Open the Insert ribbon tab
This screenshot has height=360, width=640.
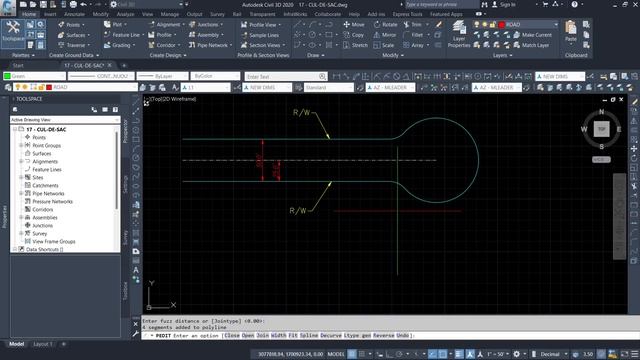tap(50, 14)
